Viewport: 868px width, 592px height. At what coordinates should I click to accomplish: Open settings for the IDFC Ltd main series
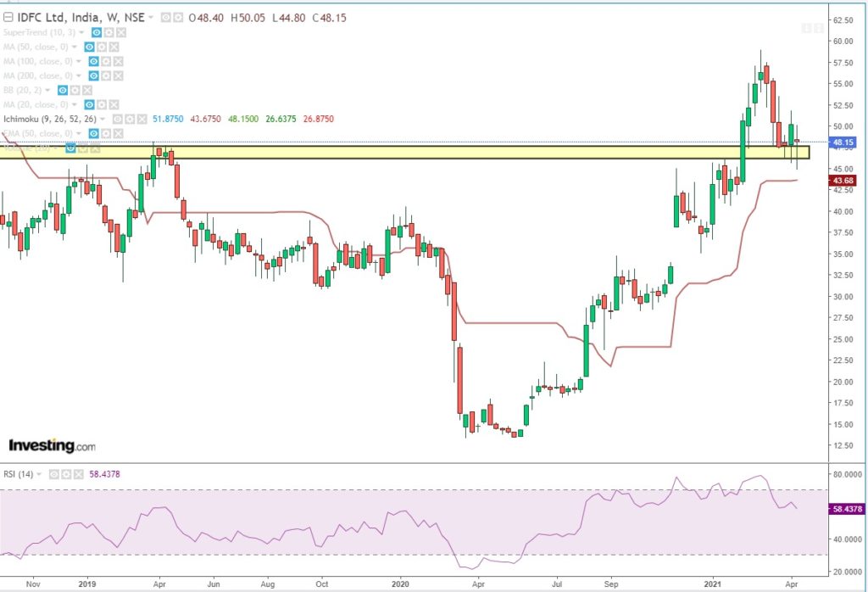pos(178,18)
